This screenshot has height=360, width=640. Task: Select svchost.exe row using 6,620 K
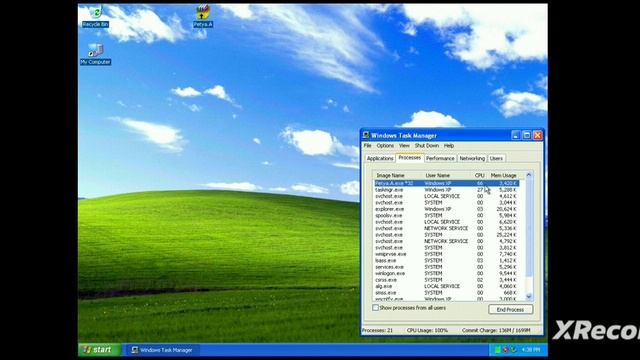[x=447, y=222]
